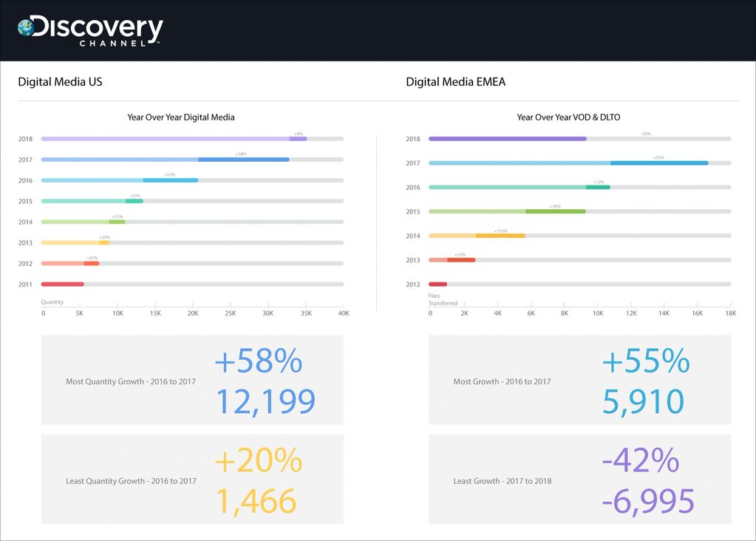Click the green 2015 bar in EMEA chart
This screenshot has height=541, width=756.
507,211
